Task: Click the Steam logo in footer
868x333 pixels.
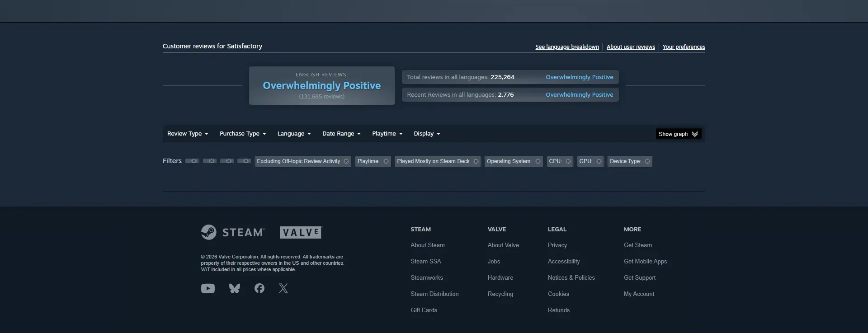Action: pos(233,232)
